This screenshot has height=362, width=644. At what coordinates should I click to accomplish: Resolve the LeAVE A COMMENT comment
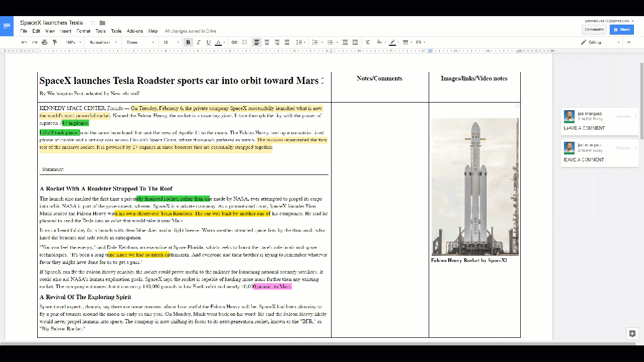click(623, 116)
